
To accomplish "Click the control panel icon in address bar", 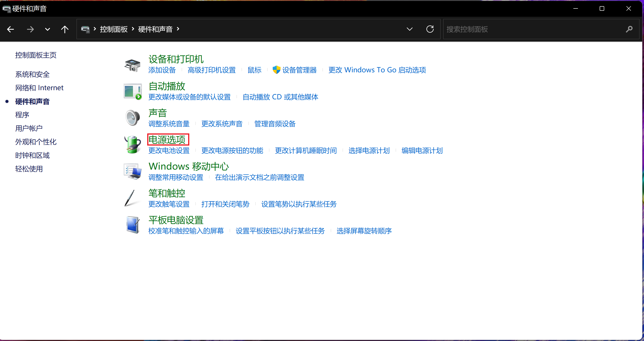I will click(85, 29).
